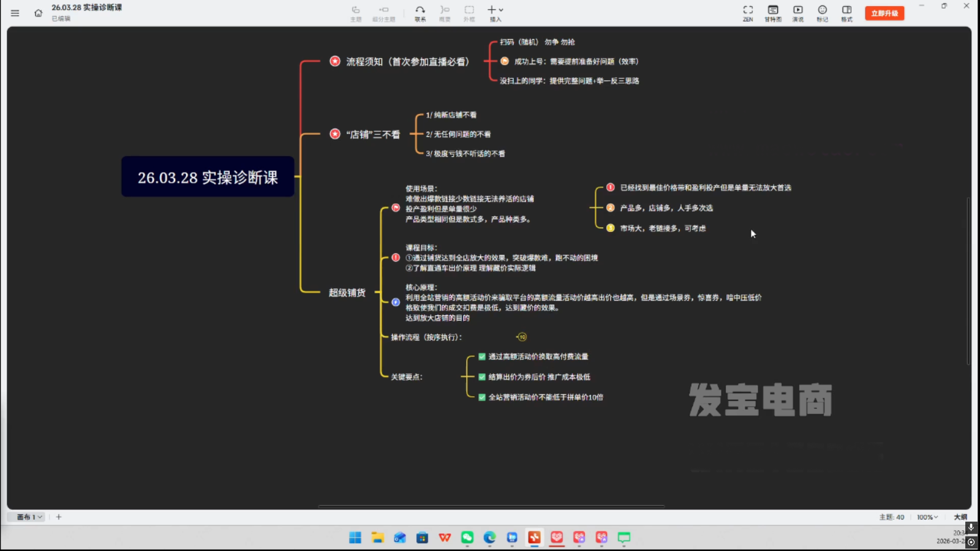980x551 pixels.
Task: Enter ZEN mode
Action: coord(748,13)
